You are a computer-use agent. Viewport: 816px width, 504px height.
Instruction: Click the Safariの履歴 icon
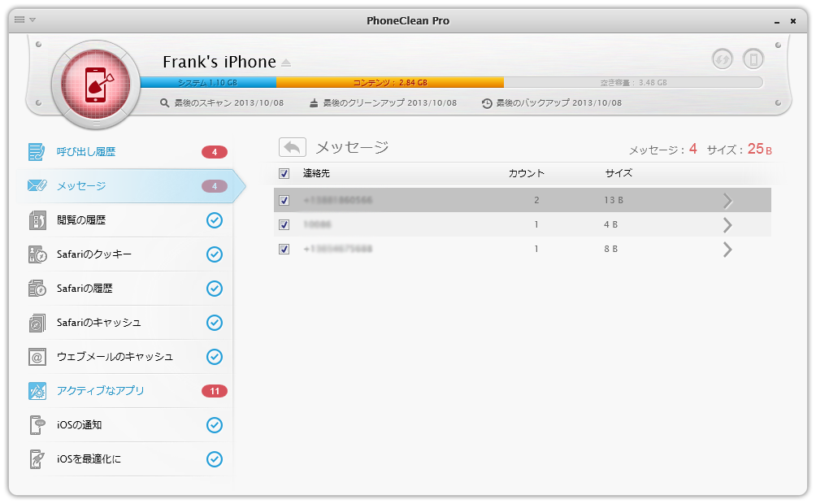[37, 289]
